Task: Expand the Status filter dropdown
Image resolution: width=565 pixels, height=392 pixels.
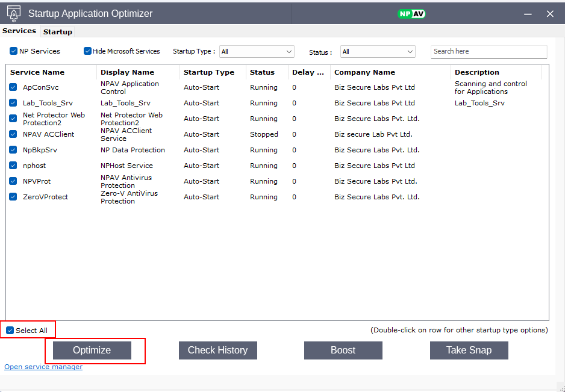Action: point(378,52)
